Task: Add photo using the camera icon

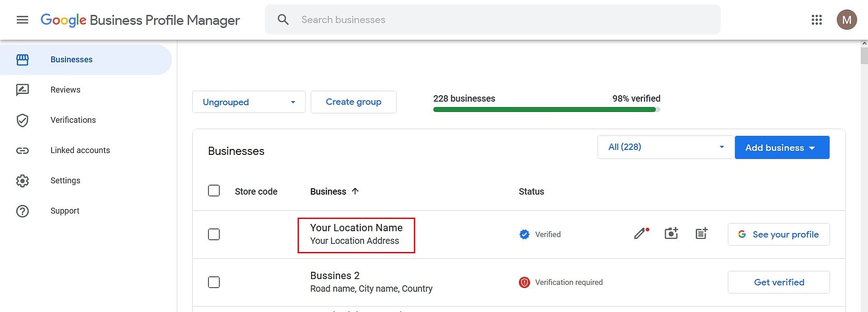Action: (x=671, y=233)
